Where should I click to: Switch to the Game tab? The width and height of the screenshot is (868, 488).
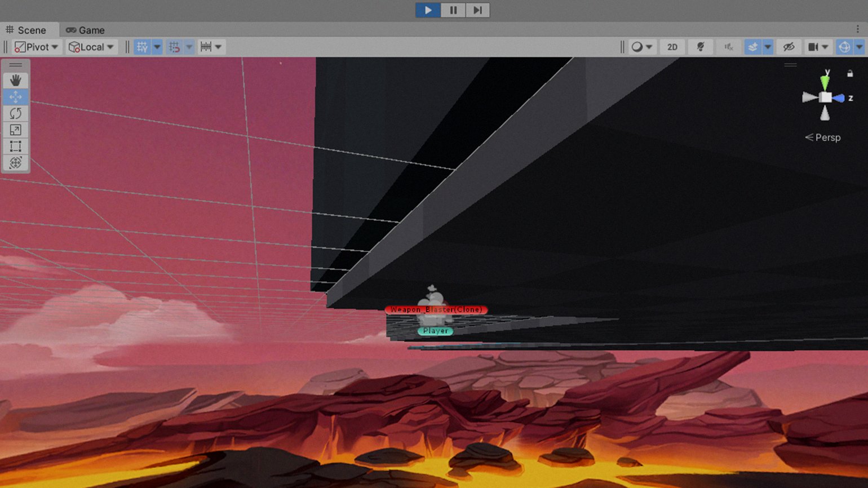85,30
